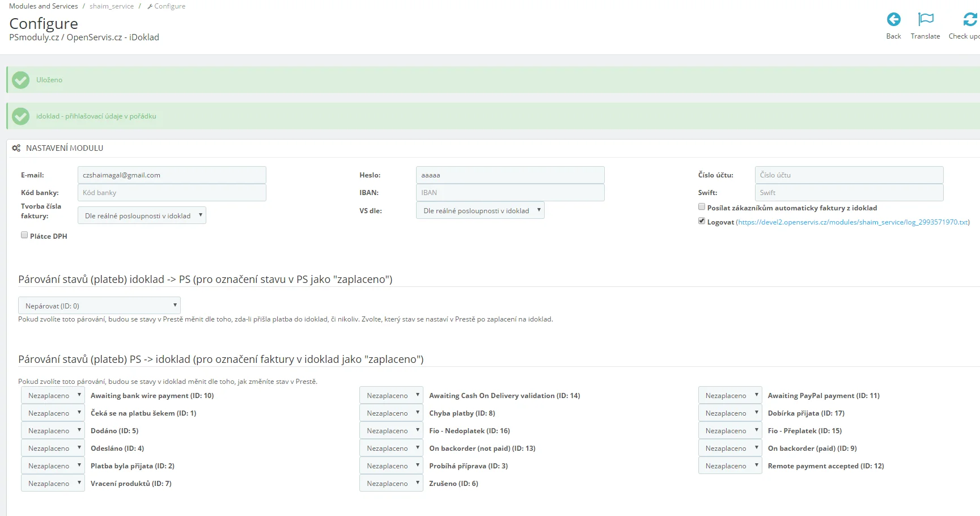Click the Translate flag icon
The image size is (980, 516).
click(x=925, y=20)
